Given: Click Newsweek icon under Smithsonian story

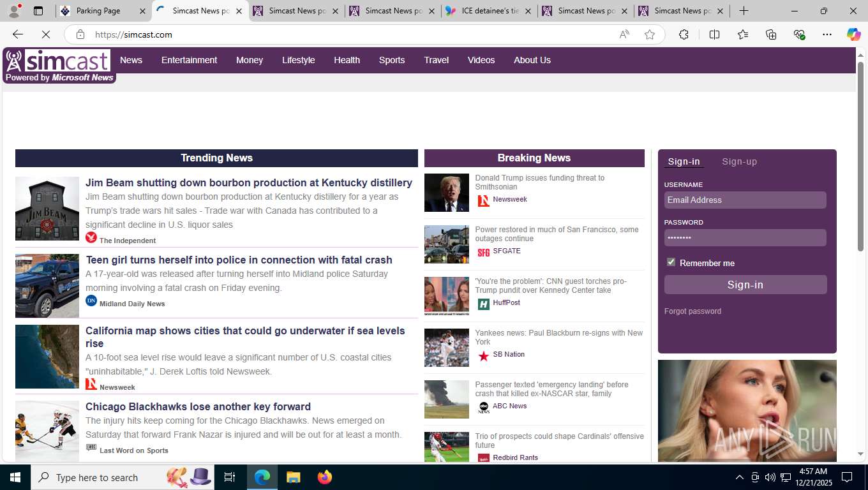Looking at the screenshot, I should [483, 201].
